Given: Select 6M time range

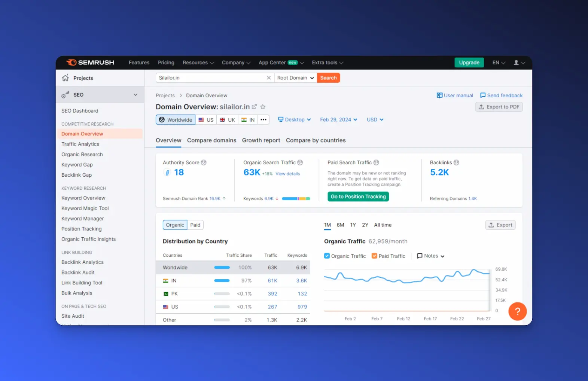Looking at the screenshot, I should [340, 225].
